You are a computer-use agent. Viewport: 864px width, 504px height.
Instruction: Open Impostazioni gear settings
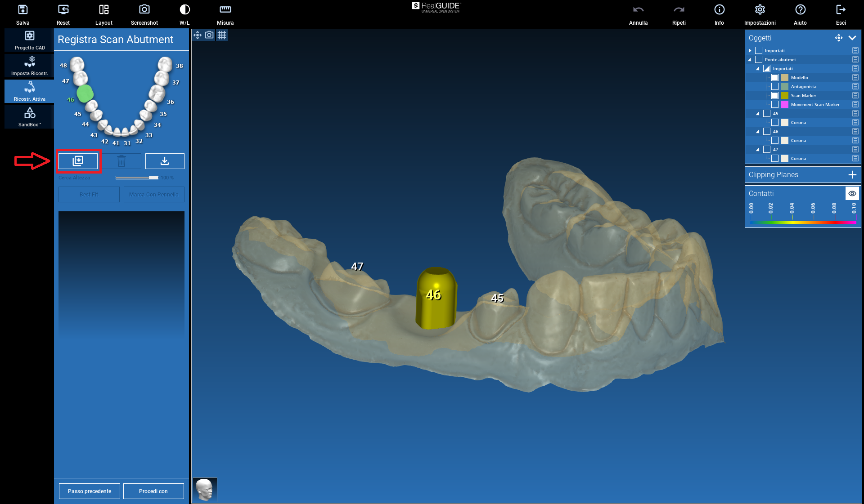pos(760,10)
